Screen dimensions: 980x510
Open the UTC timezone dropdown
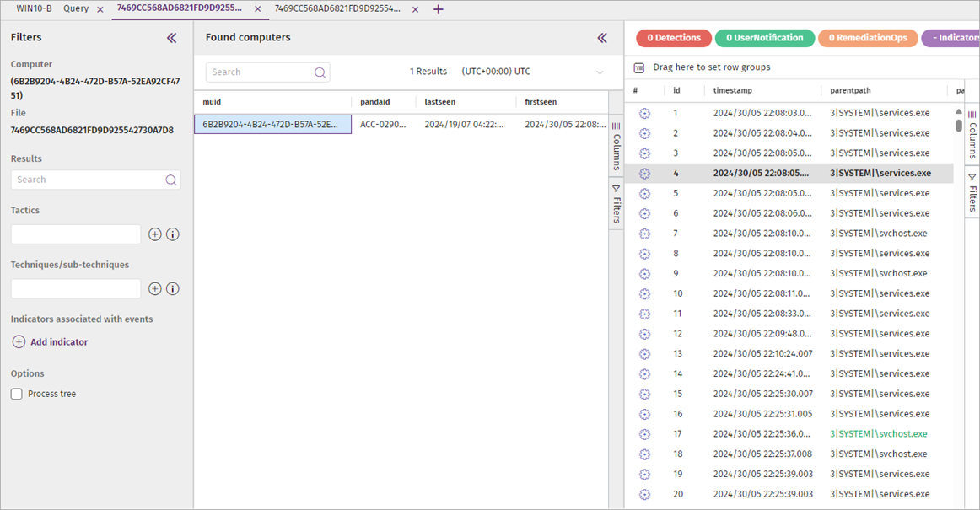pos(600,72)
